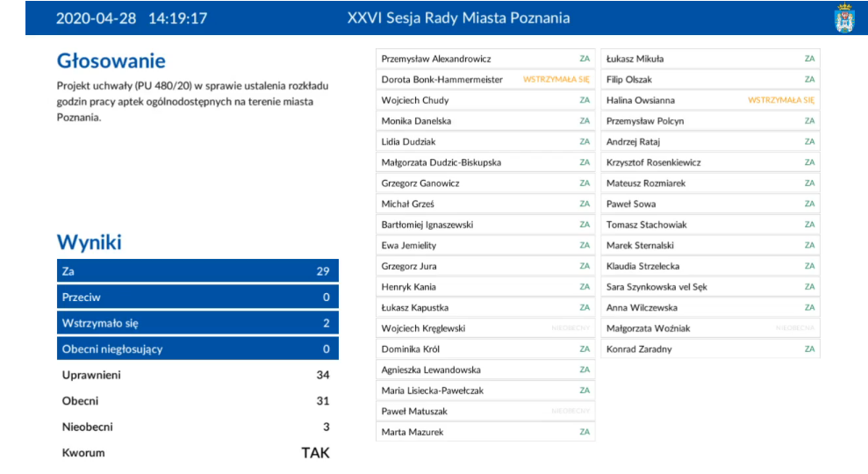Click Wojciech Kręglewski absent row
Viewport: 868px width, 474px height.
pyautogui.click(x=485, y=328)
